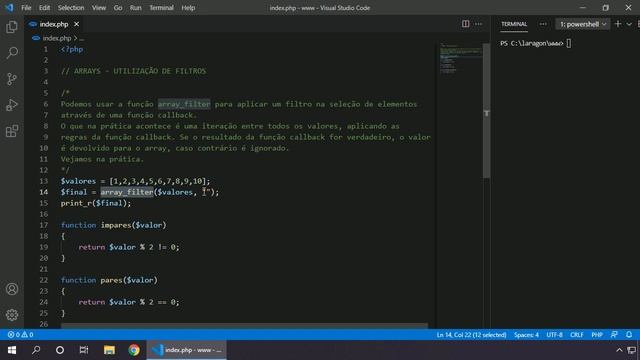Open the Selection menu
This screenshot has height=360, width=640.
[71, 8]
